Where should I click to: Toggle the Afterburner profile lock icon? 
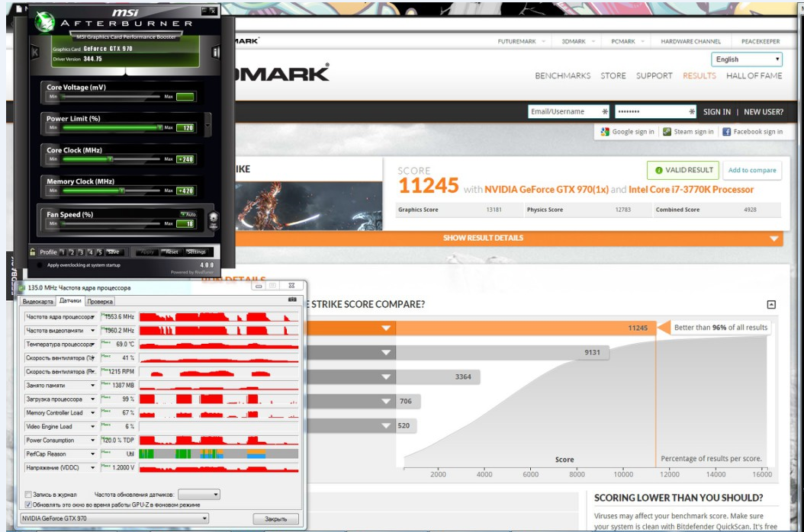point(33,252)
